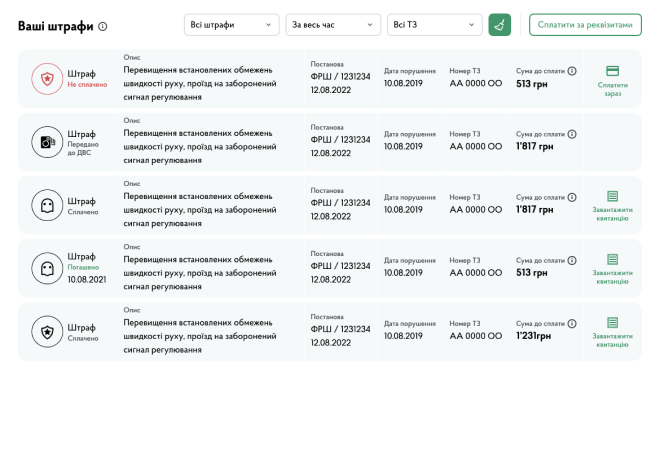Click 'Передано до ДВС' status text
Screen dimensions: 660x460
84,149
